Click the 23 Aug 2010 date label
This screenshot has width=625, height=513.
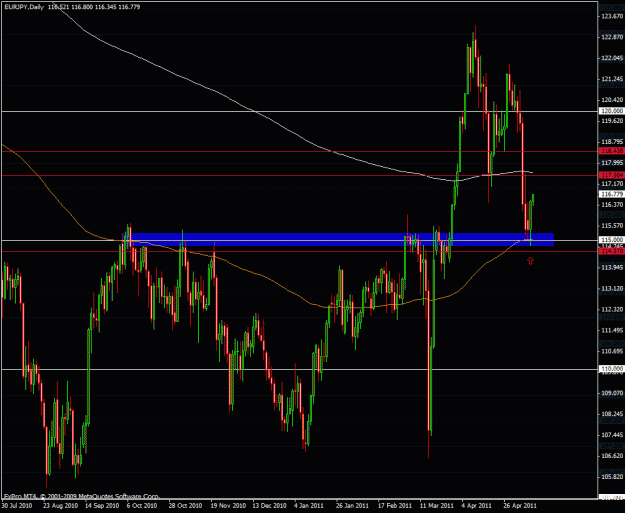coord(61,506)
